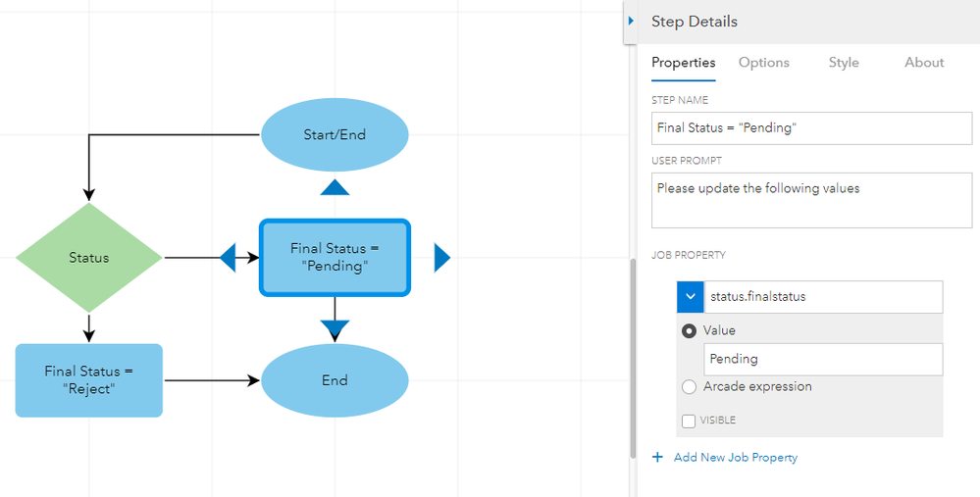
Task: Enable the Visible checkbox
Action: tap(689, 421)
